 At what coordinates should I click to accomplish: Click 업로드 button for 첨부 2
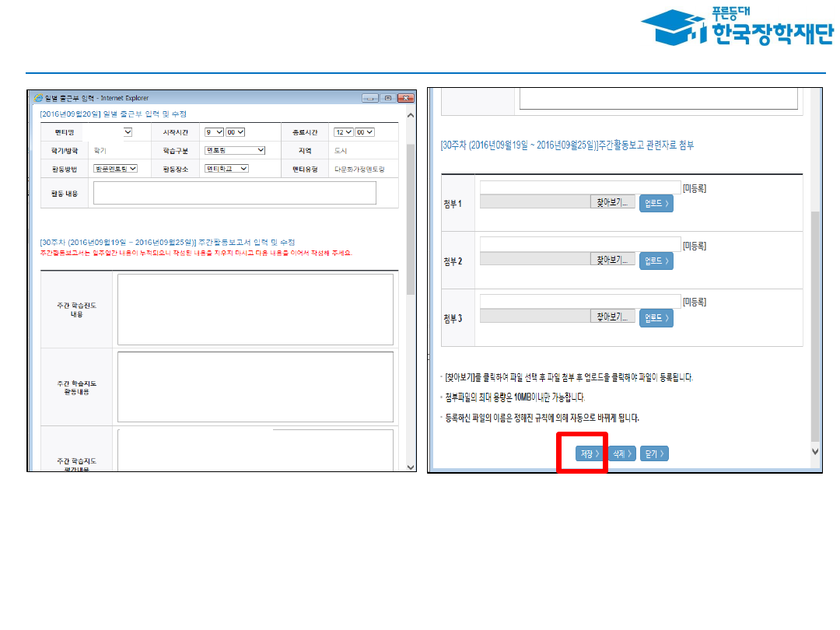[656, 261]
